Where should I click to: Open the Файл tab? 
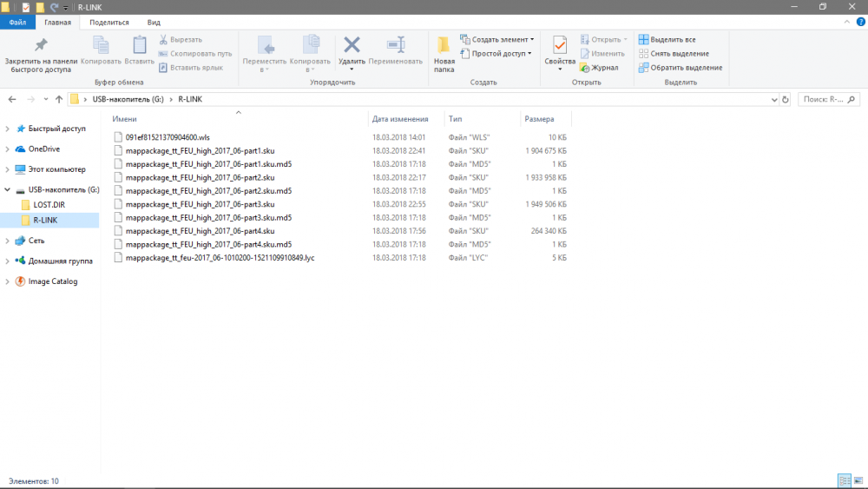coord(17,23)
